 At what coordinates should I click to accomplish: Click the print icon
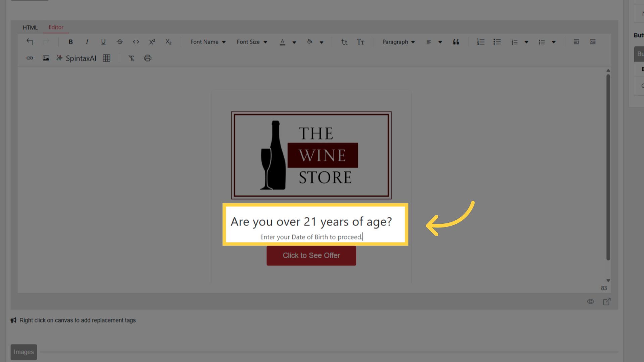(x=148, y=58)
